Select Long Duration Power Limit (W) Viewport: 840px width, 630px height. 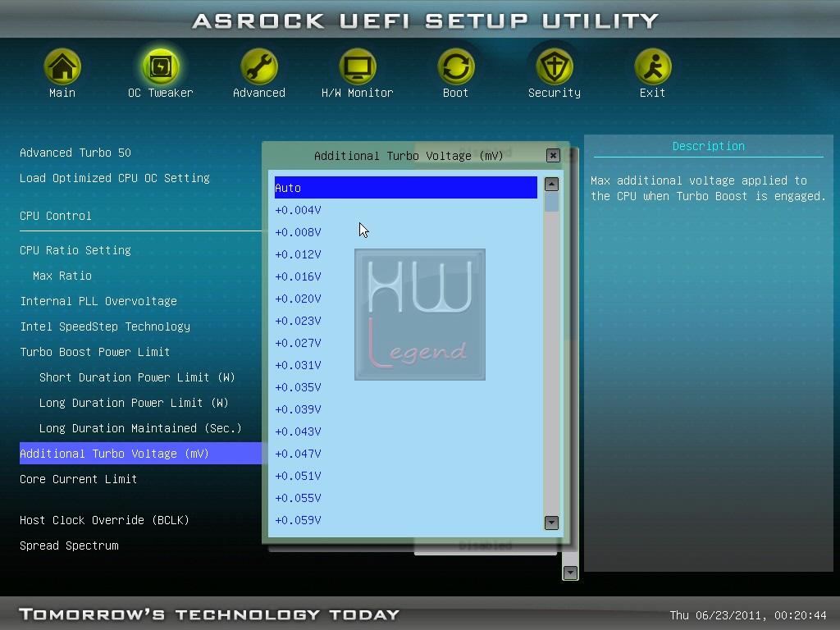pyautogui.click(x=134, y=403)
